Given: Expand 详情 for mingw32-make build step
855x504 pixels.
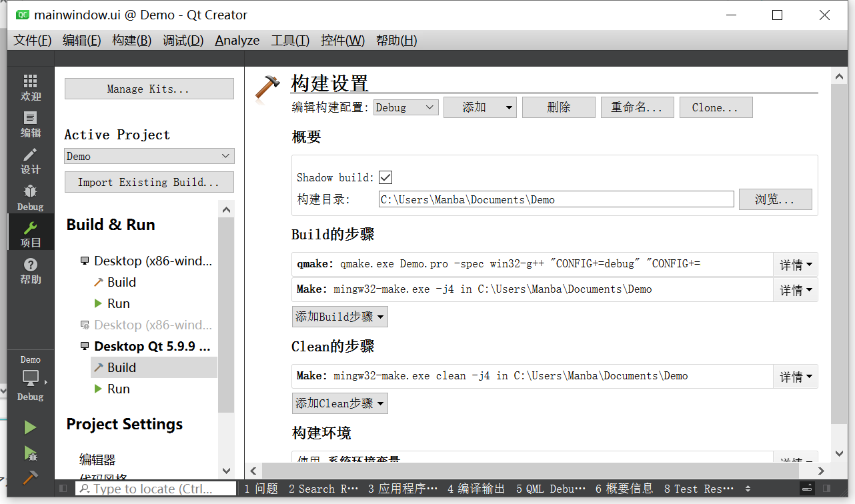Looking at the screenshot, I should point(796,290).
